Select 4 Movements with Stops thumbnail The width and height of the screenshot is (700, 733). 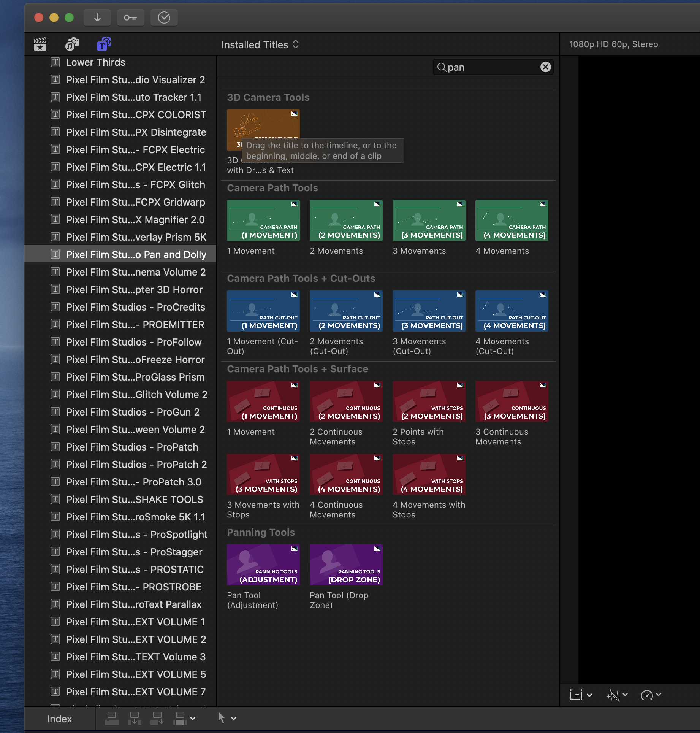(429, 474)
